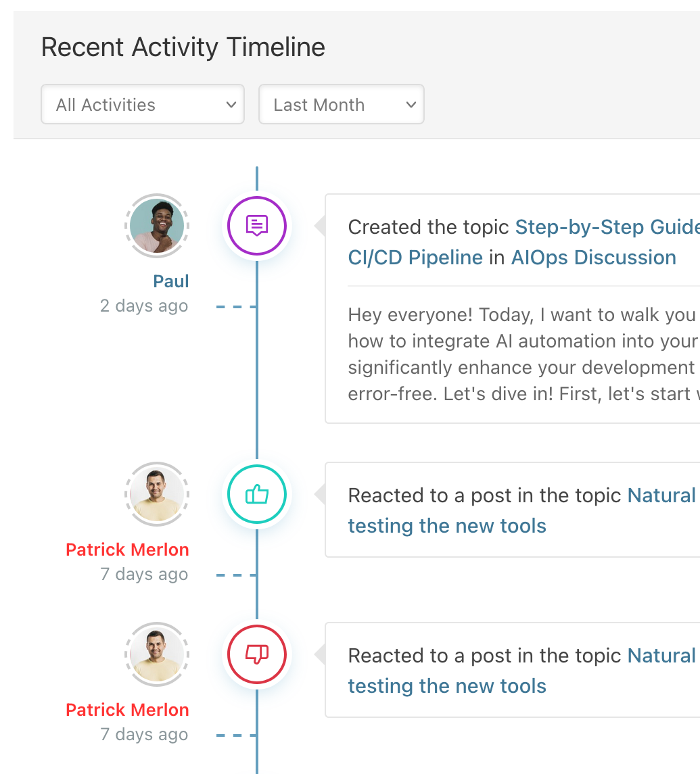
Task: Click Patrick Merlon name under like reaction
Action: coord(127,550)
